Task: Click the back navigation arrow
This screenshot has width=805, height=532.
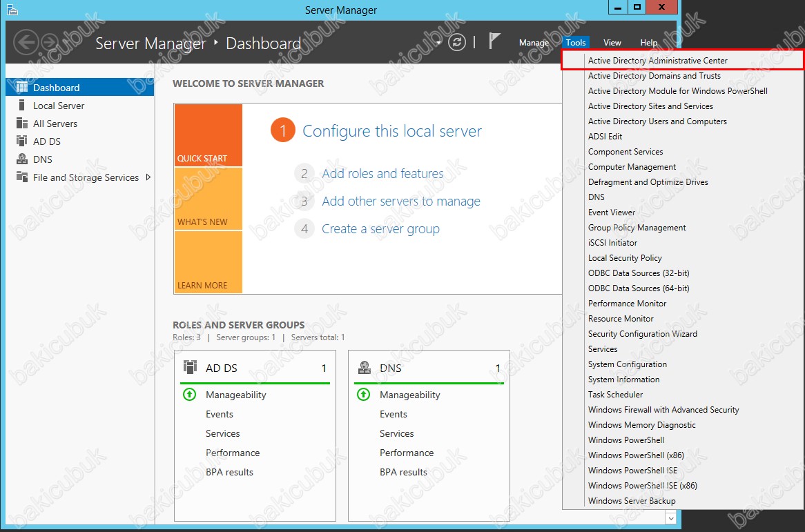Action: point(26,42)
